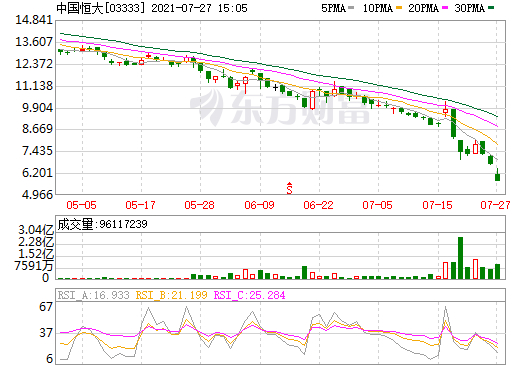Viewport: 520px width, 365px height.
Task: Click the gray 5PMA legend swatch
Action: [x=351, y=8]
